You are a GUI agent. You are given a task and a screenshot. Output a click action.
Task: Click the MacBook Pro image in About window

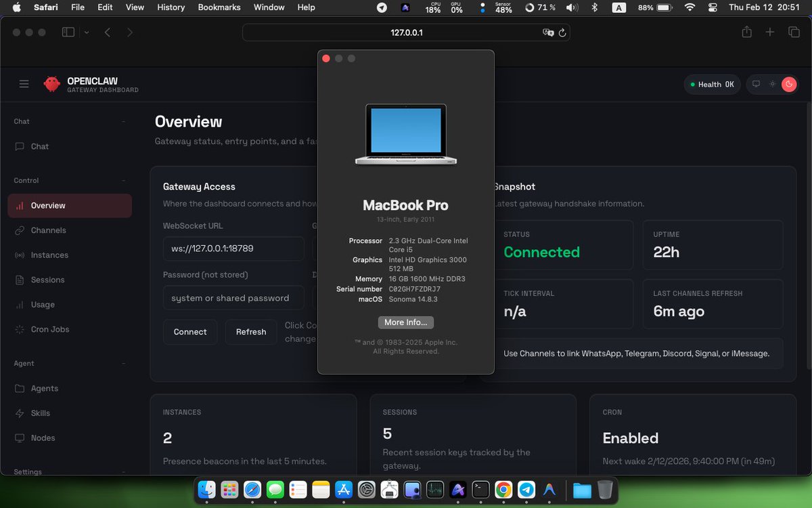tap(406, 133)
